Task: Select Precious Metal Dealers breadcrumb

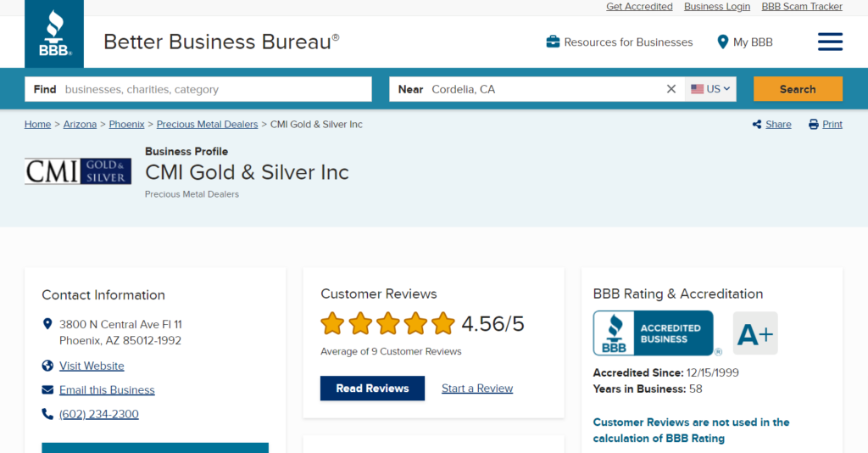Action: coord(207,125)
